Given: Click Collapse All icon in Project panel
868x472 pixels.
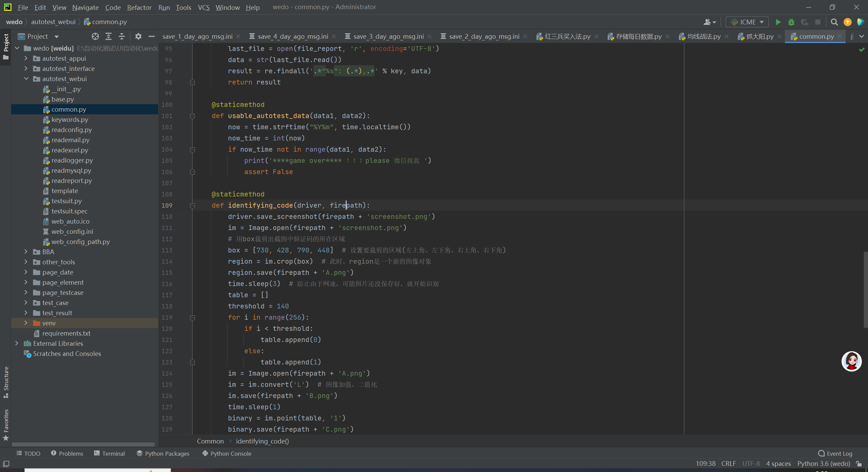Looking at the screenshot, I should 122,36.
